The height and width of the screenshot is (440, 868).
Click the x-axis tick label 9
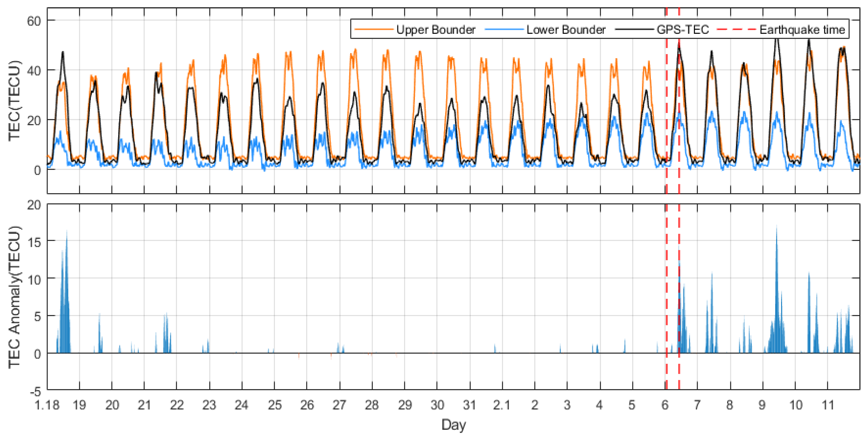[x=762, y=405]
